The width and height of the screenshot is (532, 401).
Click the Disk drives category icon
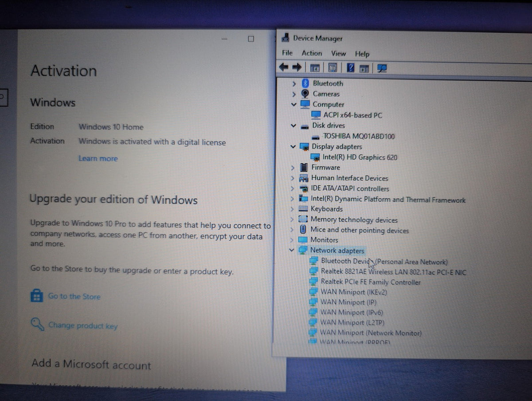305,126
